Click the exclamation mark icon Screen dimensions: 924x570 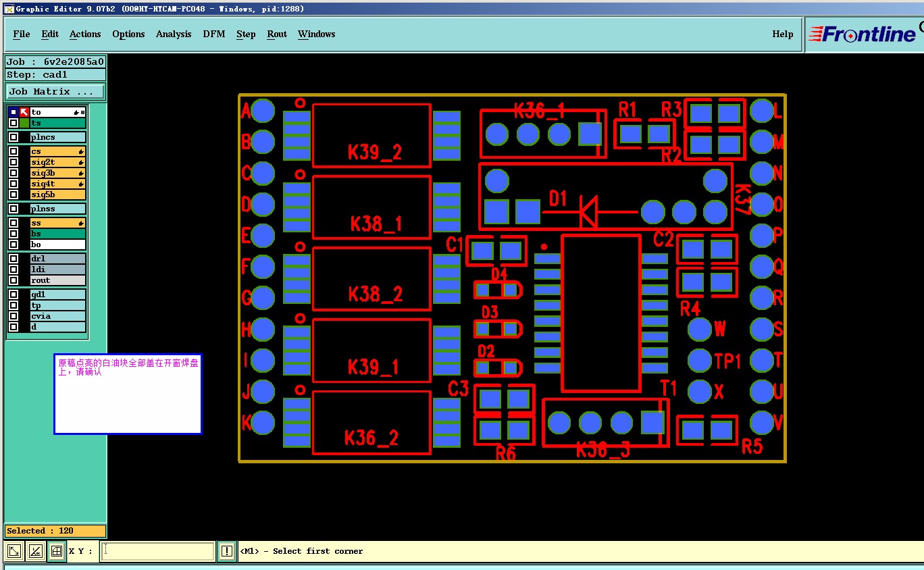226,551
